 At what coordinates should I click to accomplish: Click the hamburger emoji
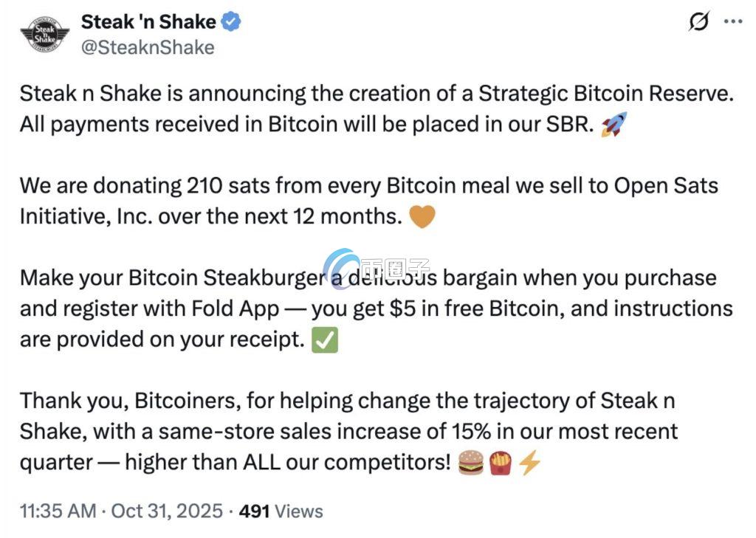(471, 463)
